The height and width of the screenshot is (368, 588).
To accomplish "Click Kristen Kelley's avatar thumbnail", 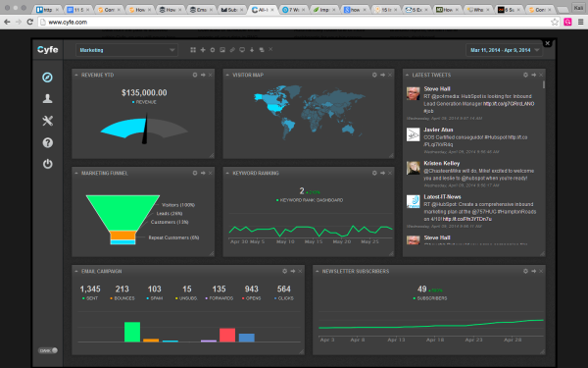I will point(414,168).
